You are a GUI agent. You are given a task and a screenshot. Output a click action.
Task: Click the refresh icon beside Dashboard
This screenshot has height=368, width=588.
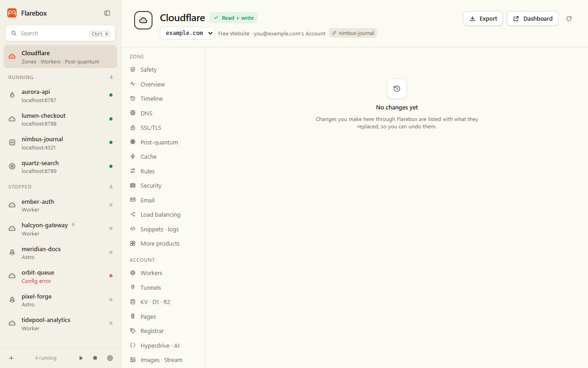[x=569, y=18]
